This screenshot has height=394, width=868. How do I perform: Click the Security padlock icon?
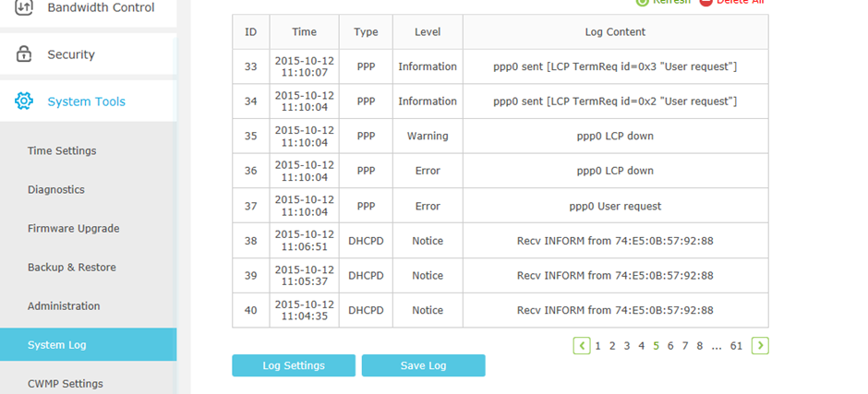[x=24, y=54]
